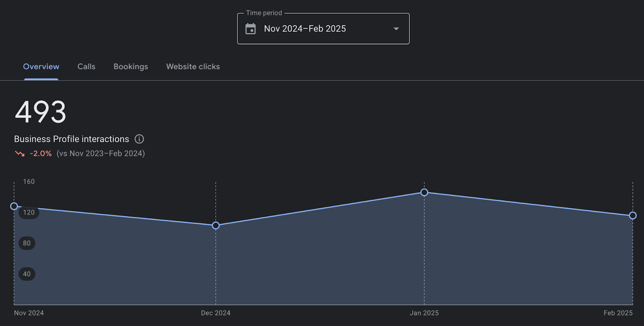The image size is (644, 326).
Task: Click the Jan 2025 x-axis label
Action: click(x=424, y=313)
